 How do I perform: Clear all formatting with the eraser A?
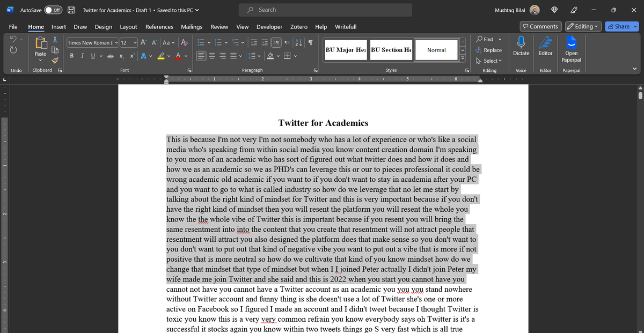[185, 42]
